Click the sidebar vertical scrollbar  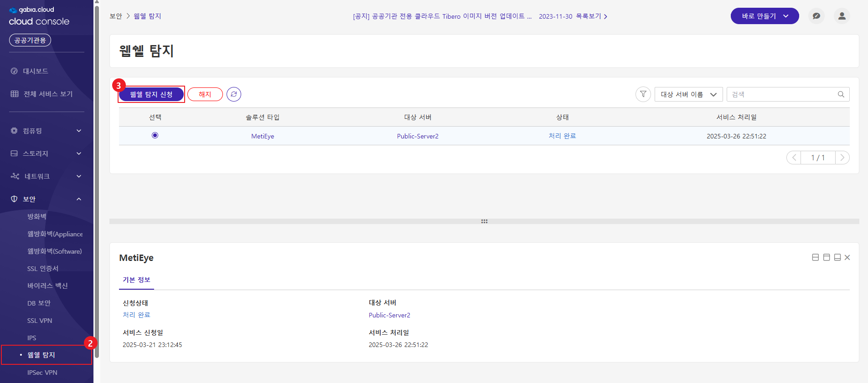click(97, 182)
